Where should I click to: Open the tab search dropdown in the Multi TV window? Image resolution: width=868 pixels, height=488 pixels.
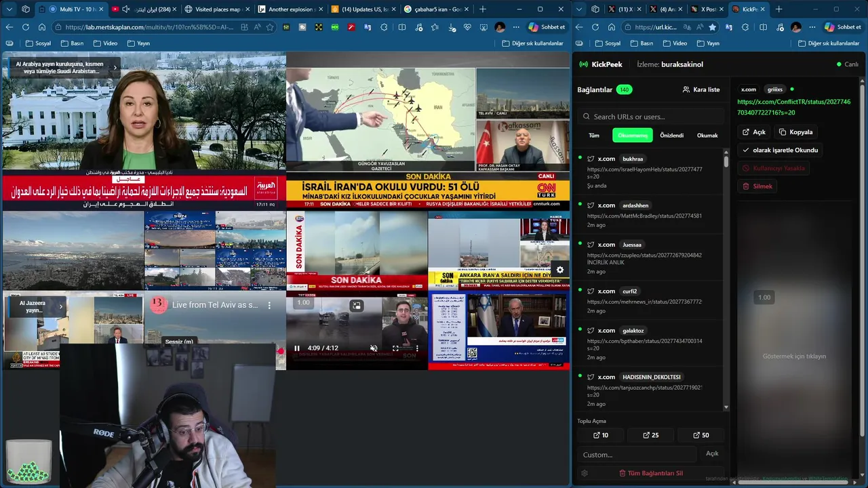click(x=9, y=9)
